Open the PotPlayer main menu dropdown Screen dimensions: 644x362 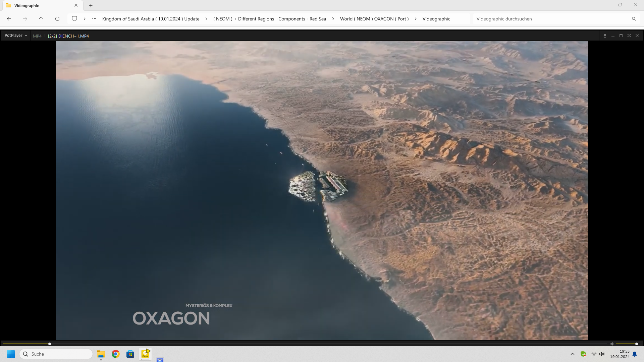click(x=16, y=36)
